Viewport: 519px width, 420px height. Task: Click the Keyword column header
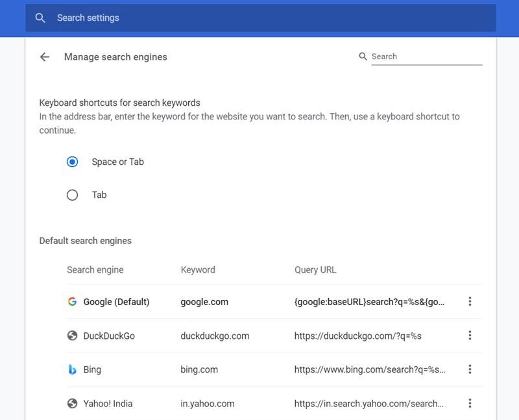click(197, 269)
